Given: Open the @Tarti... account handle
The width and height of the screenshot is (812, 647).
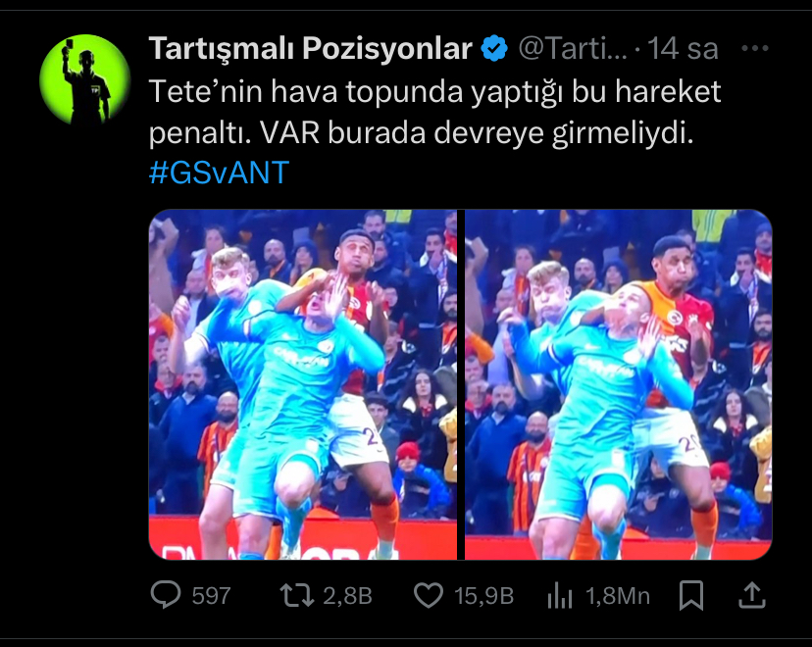Looking at the screenshot, I should (x=573, y=49).
